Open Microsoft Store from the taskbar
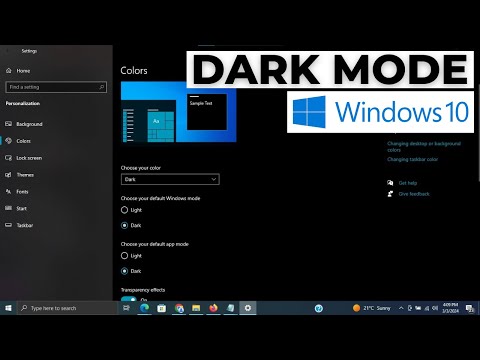Screen dimensions: 480x360 point(162,308)
